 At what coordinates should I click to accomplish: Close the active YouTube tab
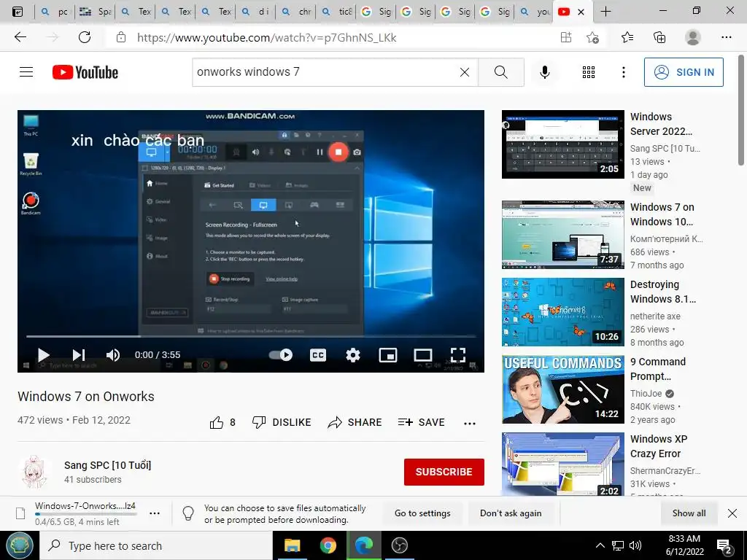[581, 12]
